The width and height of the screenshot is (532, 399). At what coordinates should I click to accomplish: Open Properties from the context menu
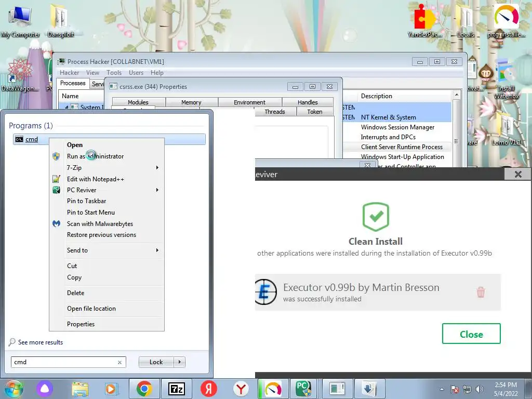pos(81,324)
